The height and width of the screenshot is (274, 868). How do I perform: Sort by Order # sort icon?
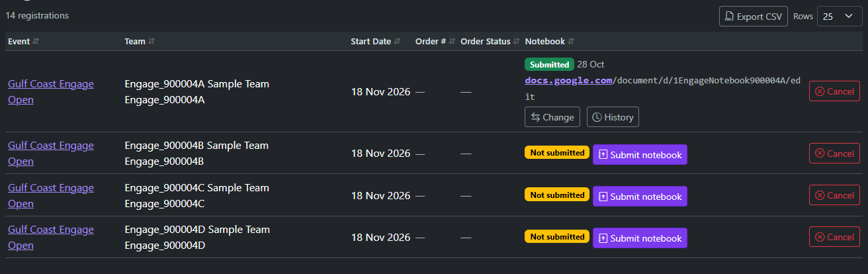click(452, 41)
